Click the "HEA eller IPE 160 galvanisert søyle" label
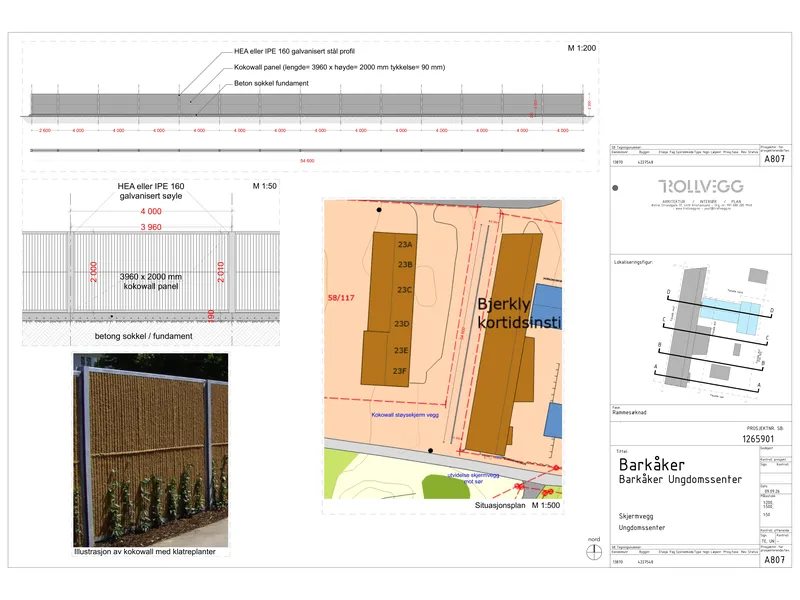800x600 pixels. pos(151,191)
